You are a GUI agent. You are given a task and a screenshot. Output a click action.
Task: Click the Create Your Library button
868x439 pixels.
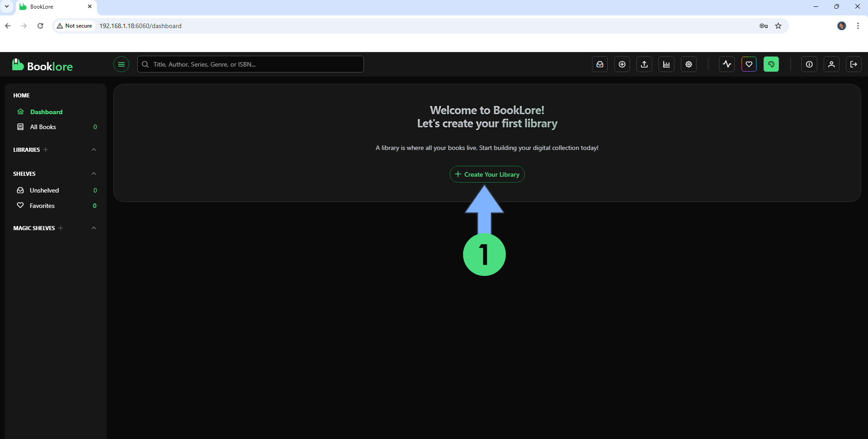[487, 174]
